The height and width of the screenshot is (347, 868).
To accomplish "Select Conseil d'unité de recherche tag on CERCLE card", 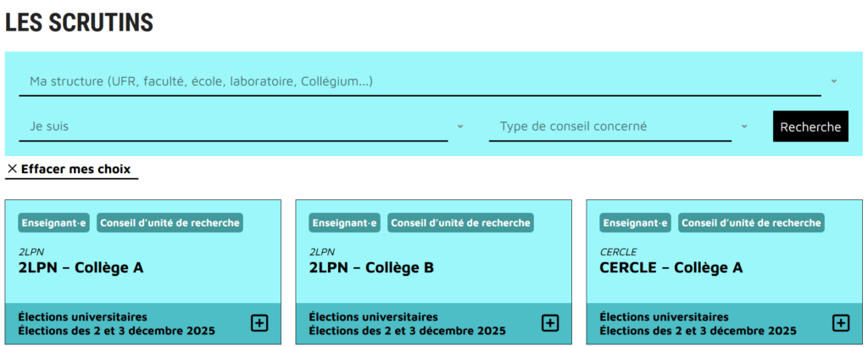I will [x=751, y=223].
